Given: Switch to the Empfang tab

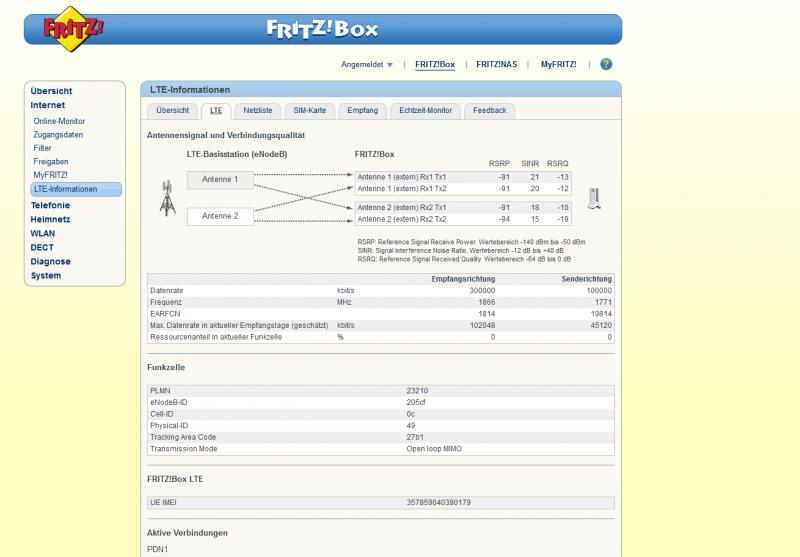Looking at the screenshot, I should point(362,111).
